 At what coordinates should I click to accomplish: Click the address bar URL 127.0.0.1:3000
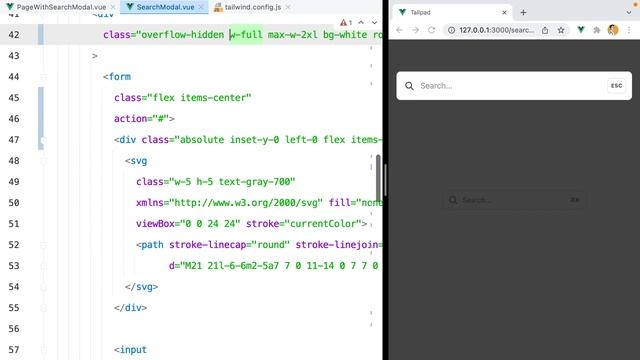point(496,30)
